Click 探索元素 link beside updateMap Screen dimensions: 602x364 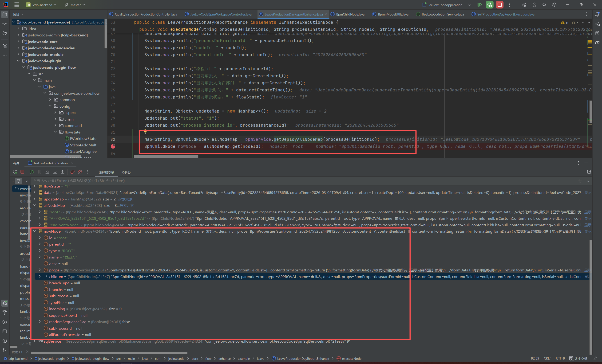125,199
